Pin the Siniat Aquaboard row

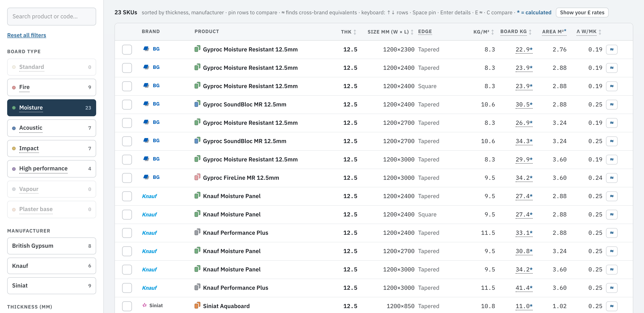(127, 306)
